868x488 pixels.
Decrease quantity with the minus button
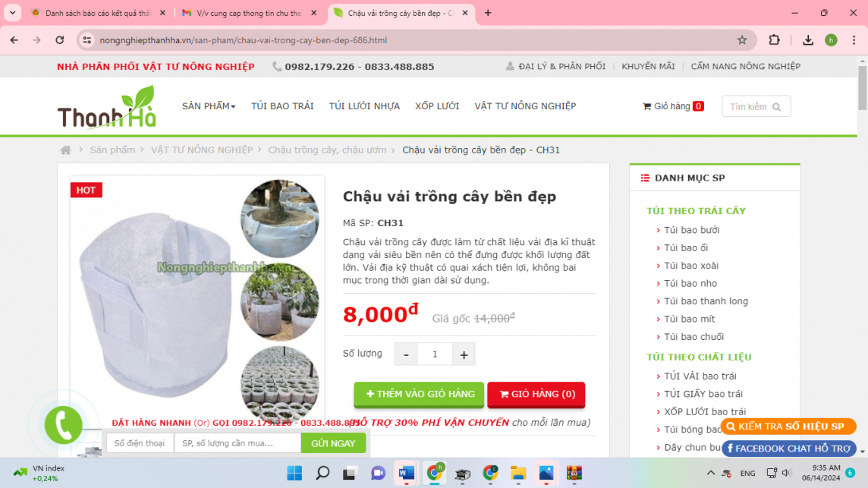coord(406,354)
